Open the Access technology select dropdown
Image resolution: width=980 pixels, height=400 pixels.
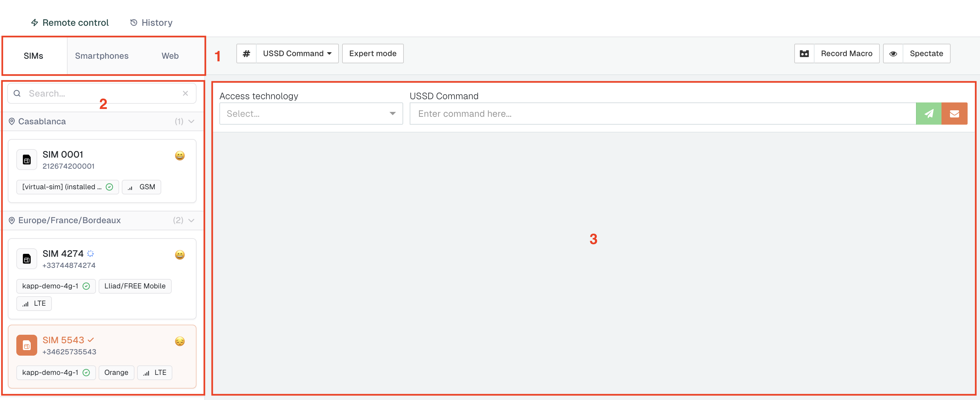pos(311,114)
